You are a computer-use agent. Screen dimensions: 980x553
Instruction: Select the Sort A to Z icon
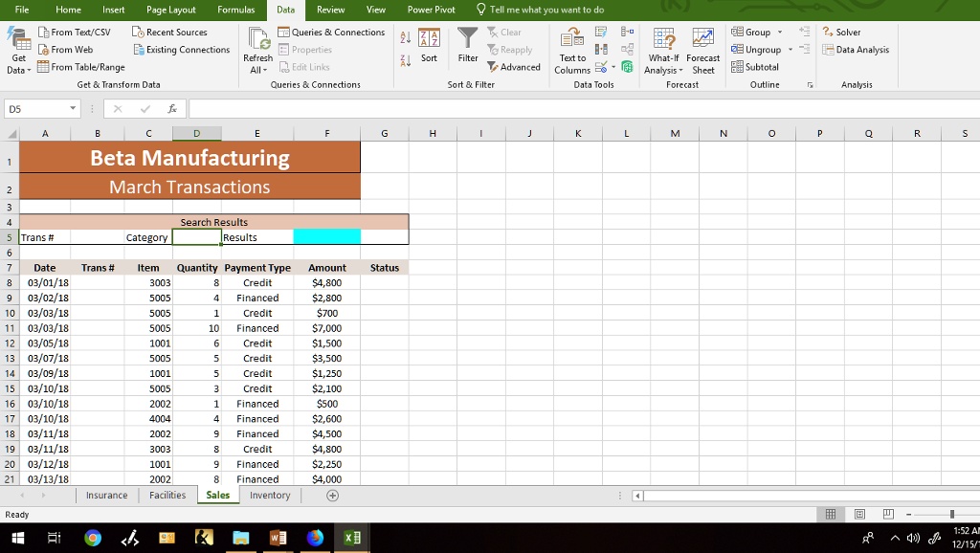[406, 38]
